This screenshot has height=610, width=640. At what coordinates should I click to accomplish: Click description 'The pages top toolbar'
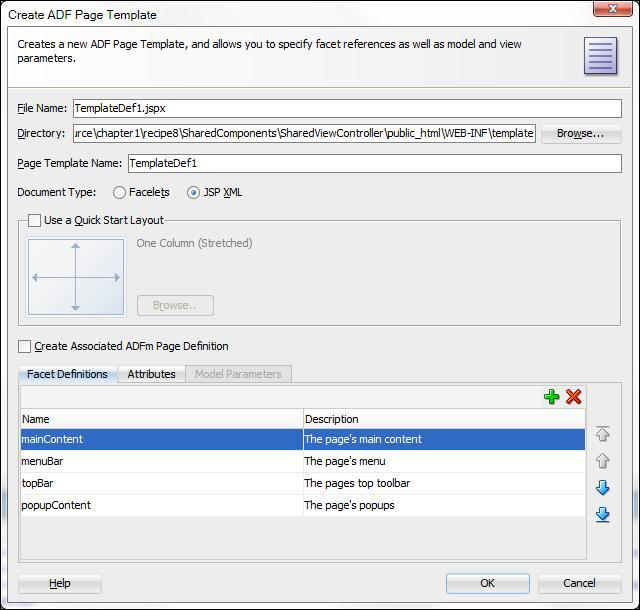(357, 483)
